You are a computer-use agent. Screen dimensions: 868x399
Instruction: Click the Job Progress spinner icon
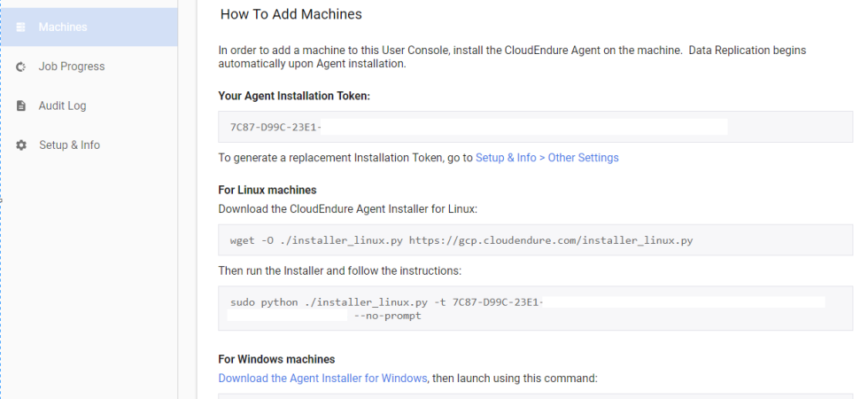[21, 66]
